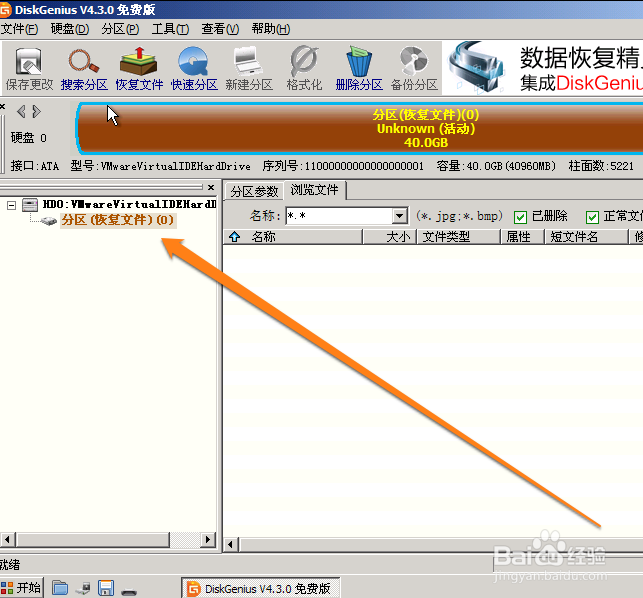Sort by Size (大小) column header
This screenshot has height=598, width=643.
[x=390, y=237]
